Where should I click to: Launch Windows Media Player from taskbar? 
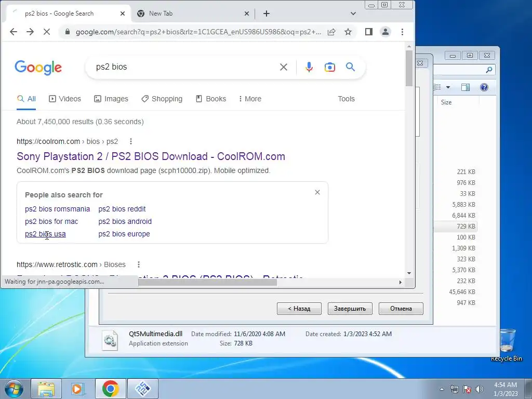(x=78, y=389)
